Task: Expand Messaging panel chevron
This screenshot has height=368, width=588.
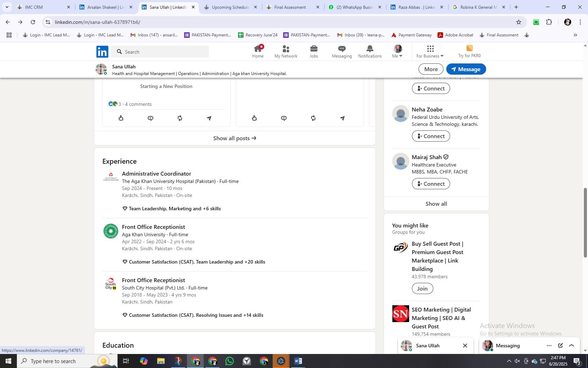Action: pyautogui.click(x=572, y=346)
